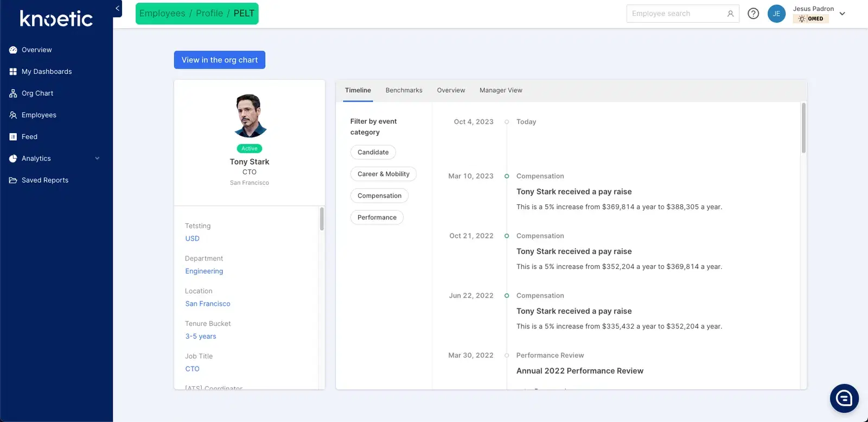Click the Oct 4, 2023 date

474,122
